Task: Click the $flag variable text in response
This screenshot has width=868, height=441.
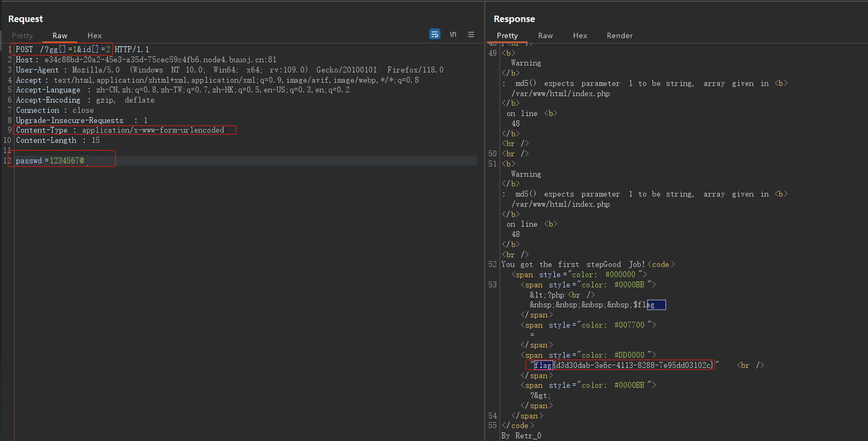Action: [643, 305]
